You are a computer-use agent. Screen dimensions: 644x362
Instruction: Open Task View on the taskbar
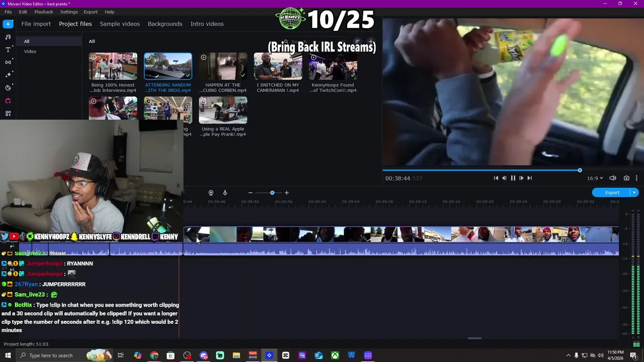click(121, 355)
